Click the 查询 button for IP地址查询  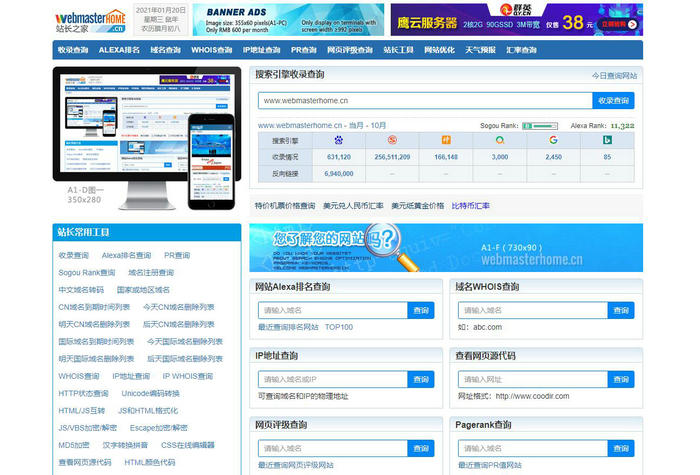(x=421, y=379)
